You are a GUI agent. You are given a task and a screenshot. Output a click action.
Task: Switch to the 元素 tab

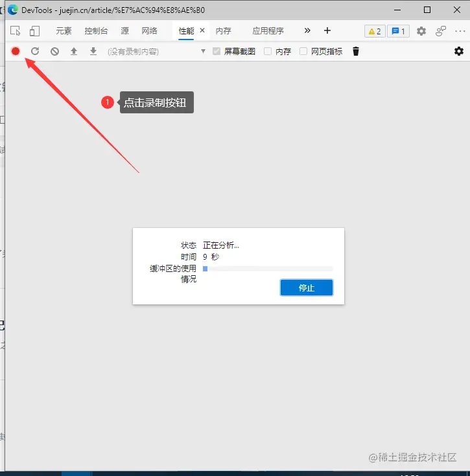pyautogui.click(x=64, y=30)
